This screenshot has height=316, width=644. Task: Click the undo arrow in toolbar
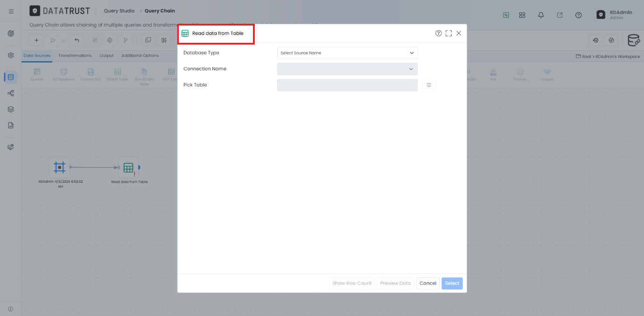tap(77, 40)
